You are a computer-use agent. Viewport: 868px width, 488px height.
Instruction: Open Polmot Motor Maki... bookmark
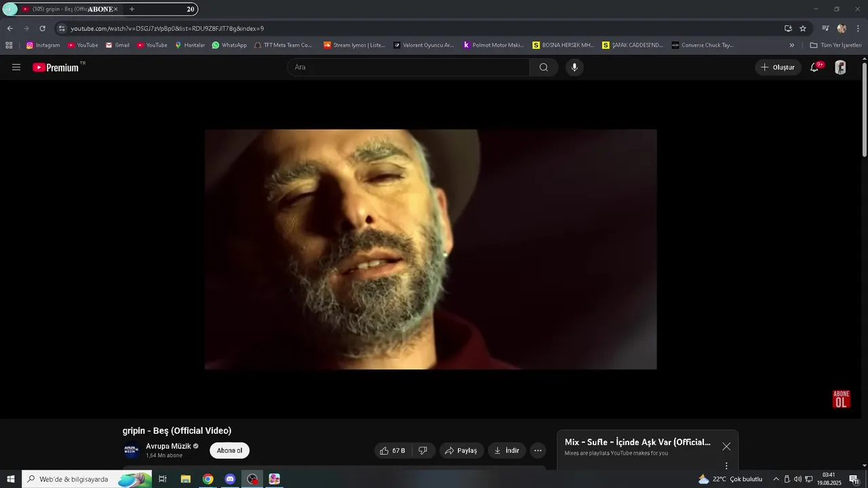(494, 45)
